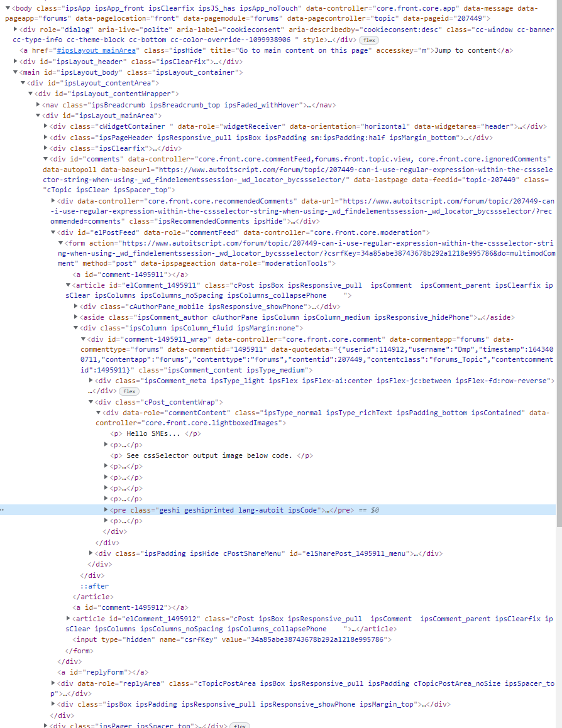Expand the replyArea div node
Screen dimensions: 562x728
[53, 683]
